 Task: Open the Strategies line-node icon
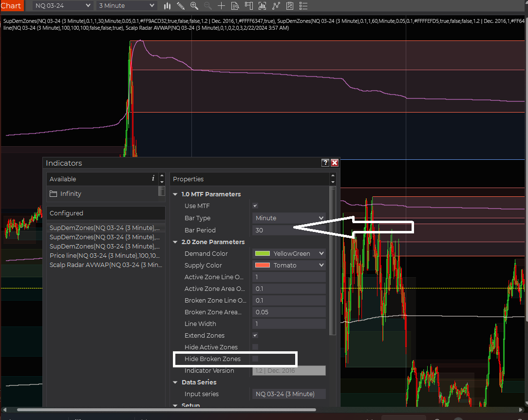tap(275, 6)
